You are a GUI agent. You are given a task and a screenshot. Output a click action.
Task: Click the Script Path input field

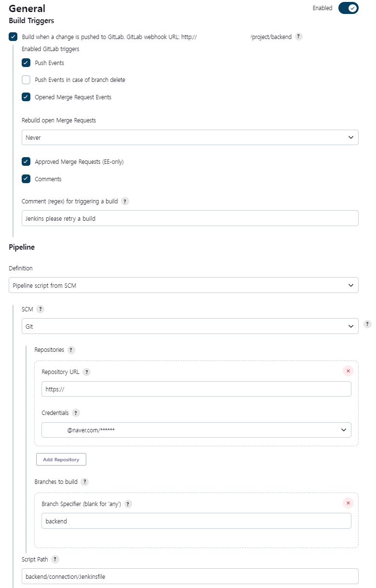point(190,576)
